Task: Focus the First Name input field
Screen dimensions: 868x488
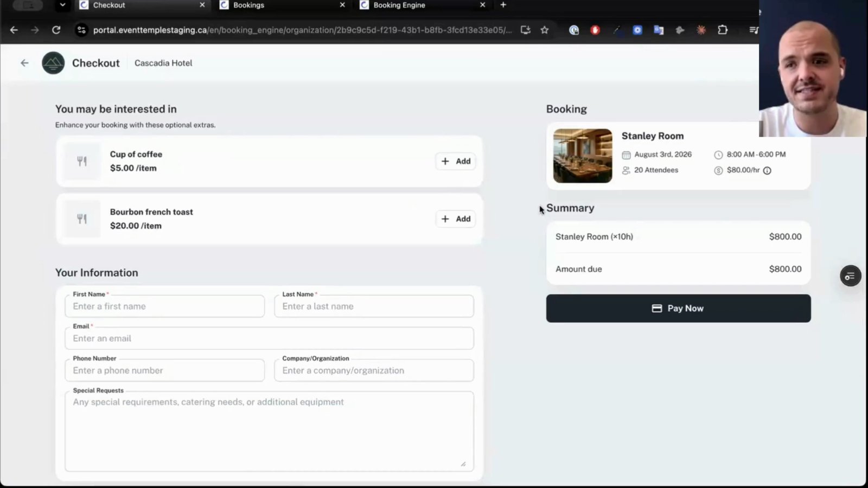Action: tap(165, 306)
